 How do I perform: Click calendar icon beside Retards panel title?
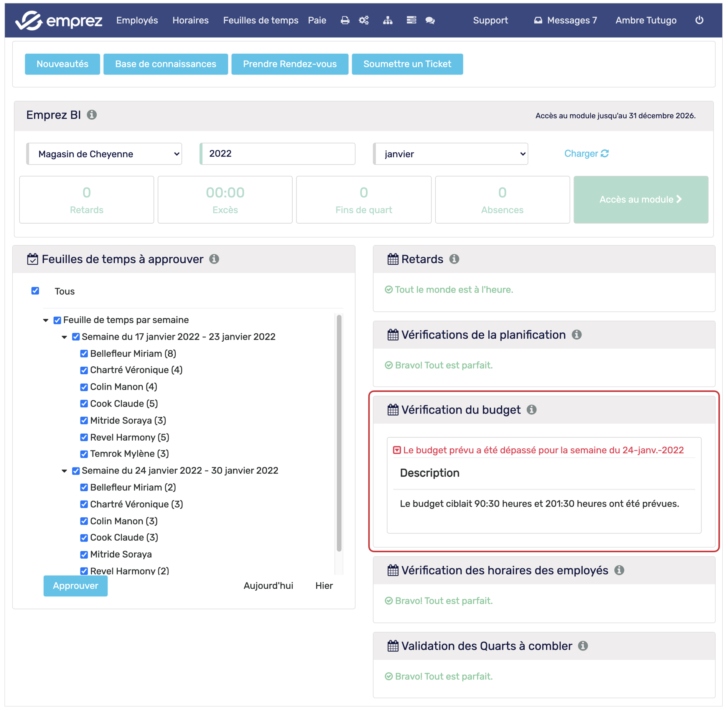tap(393, 259)
